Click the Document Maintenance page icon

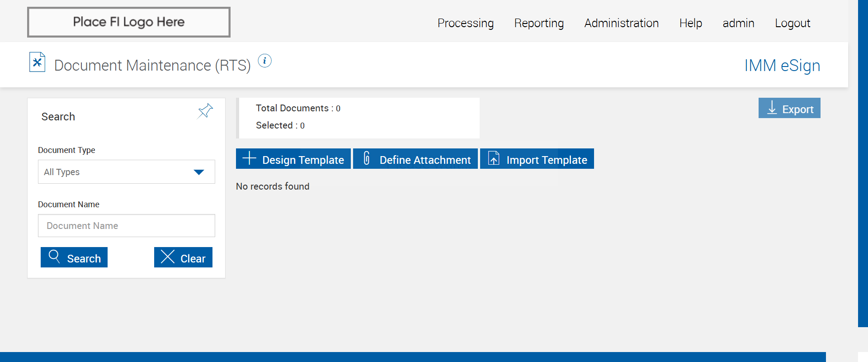click(x=37, y=62)
